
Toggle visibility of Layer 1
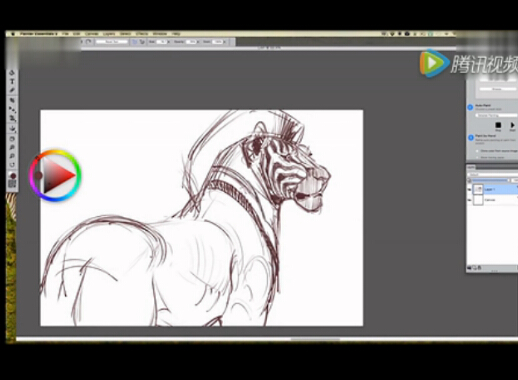coord(469,189)
